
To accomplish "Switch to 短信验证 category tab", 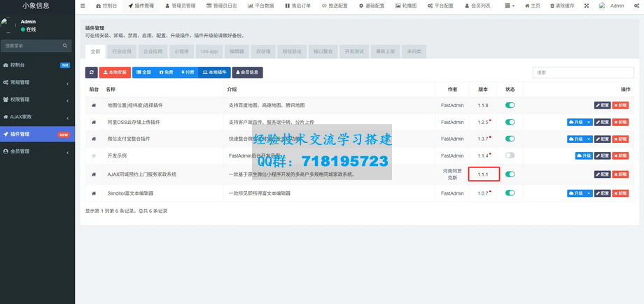I will [292, 52].
